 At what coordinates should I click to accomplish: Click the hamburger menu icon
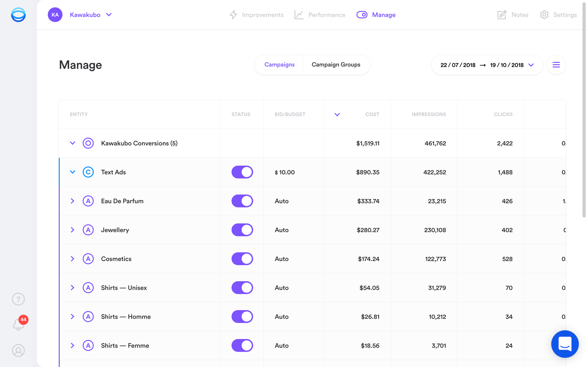(x=556, y=65)
